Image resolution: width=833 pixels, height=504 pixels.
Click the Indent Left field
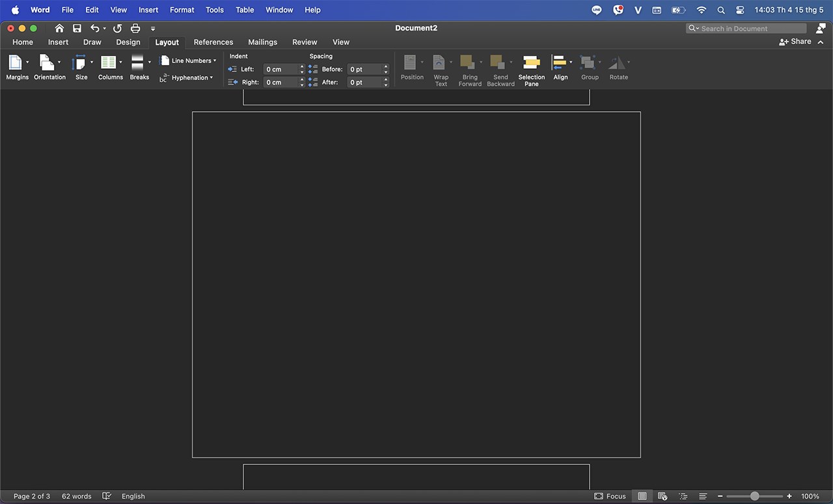(x=280, y=69)
